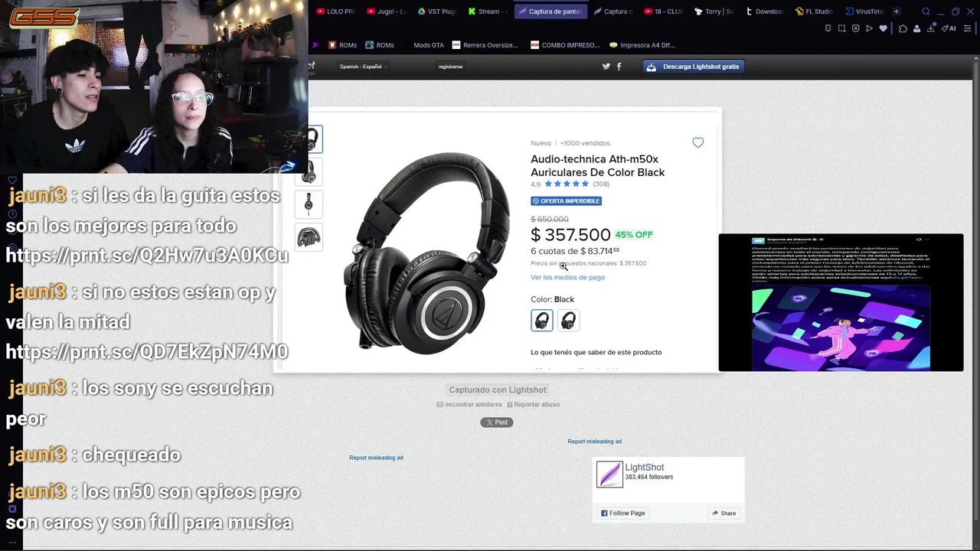Click Share button in LightShot widget
This screenshot has width=980, height=551.
pos(724,514)
